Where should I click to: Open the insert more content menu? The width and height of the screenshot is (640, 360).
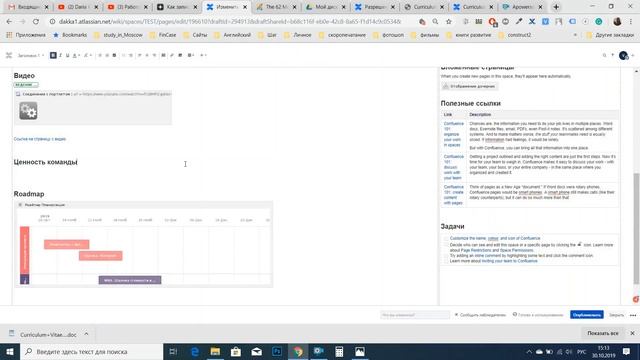pos(203,55)
